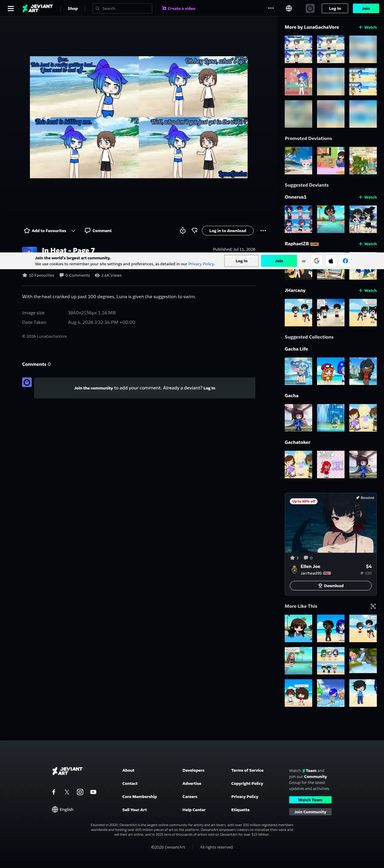The width and height of the screenshot is (384, 868).
Task: Open the footer Instagram icon
Action: pos(80,792)
